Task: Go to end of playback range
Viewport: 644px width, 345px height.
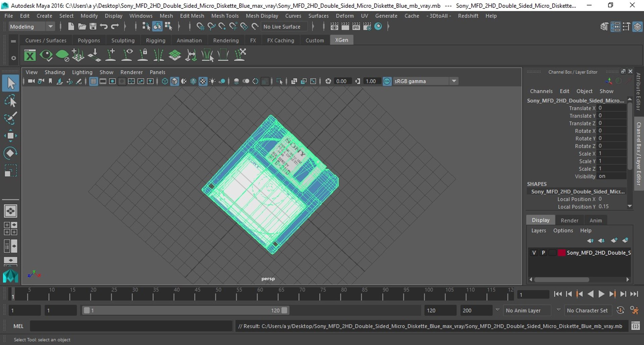Action: click(634, 294)
